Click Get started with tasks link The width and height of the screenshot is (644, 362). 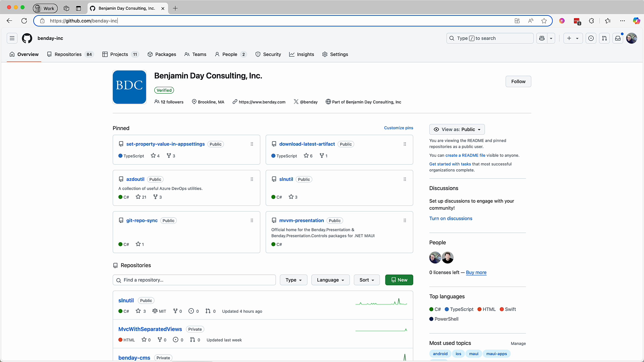(x=450, y=164)
